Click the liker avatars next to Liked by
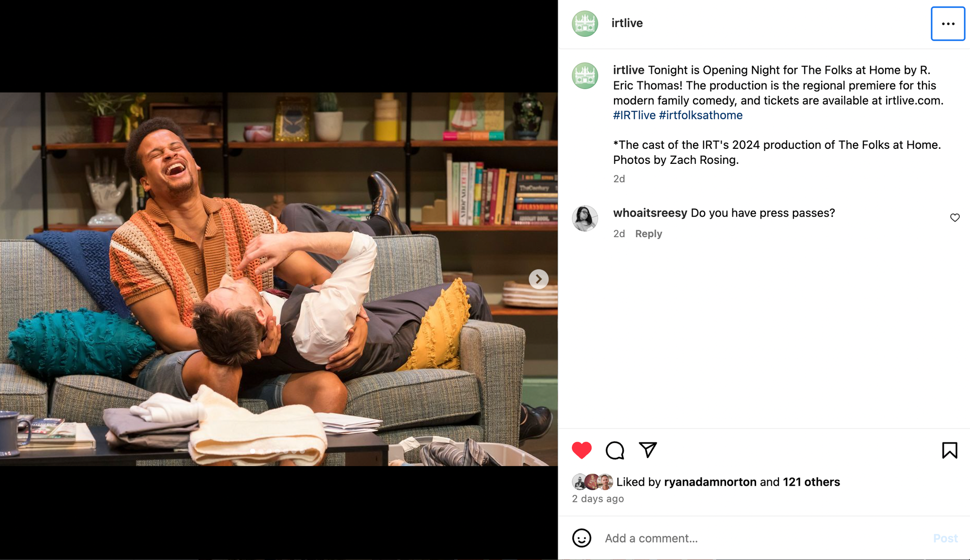This screenshot has width=970, height=560. click(x=593, y=482)
